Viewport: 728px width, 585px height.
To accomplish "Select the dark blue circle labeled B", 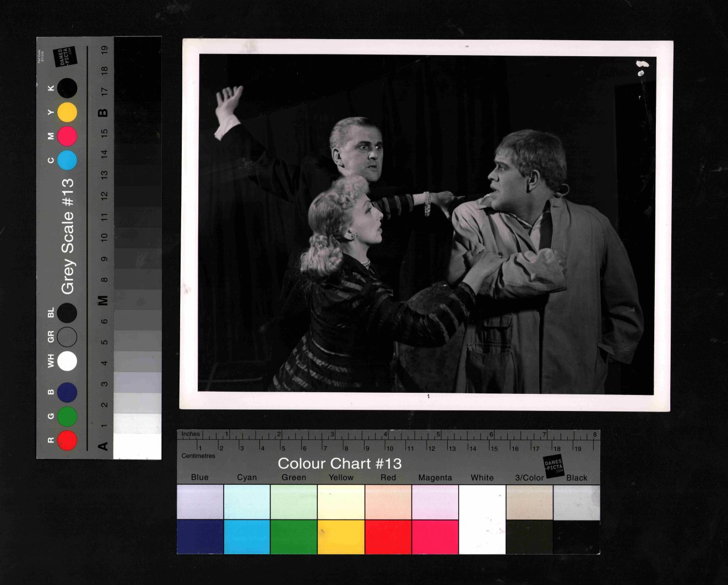I will (x=67, y=392).
